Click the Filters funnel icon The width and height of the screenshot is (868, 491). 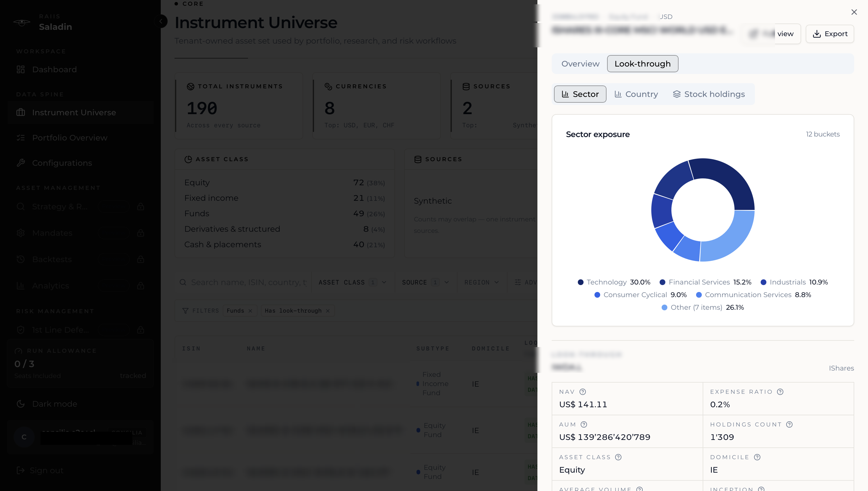coord(185,311)
